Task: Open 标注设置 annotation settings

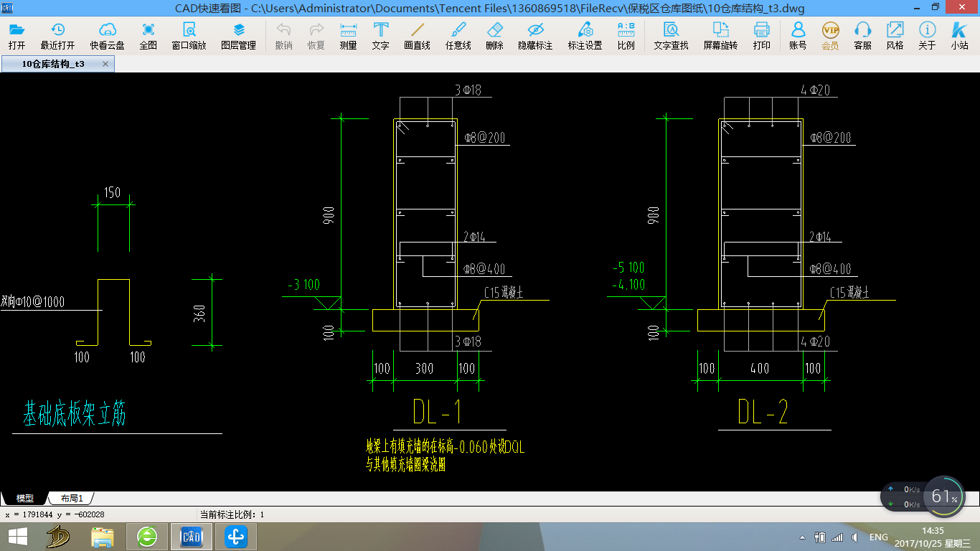Action: coord(585,36)
